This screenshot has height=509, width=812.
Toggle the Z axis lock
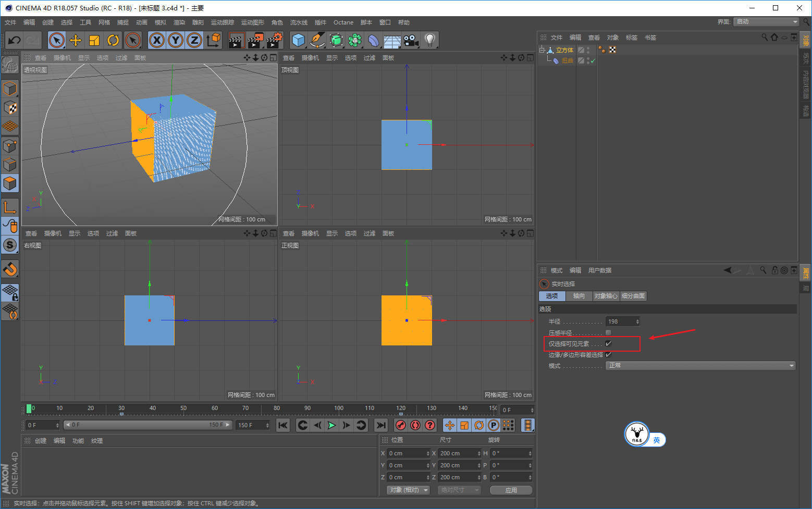coord(194,40)
